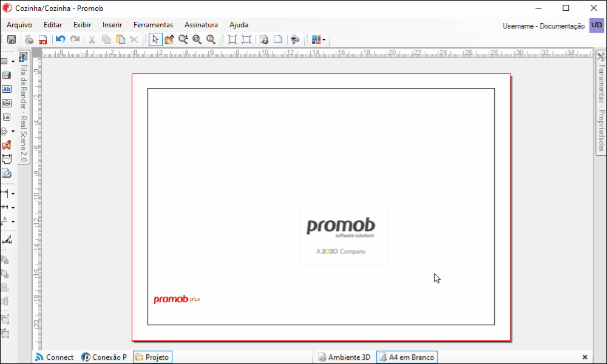Open the Assinatura menu
The height and width of the screenshot is (364, 607).
[x=201, y=25]
